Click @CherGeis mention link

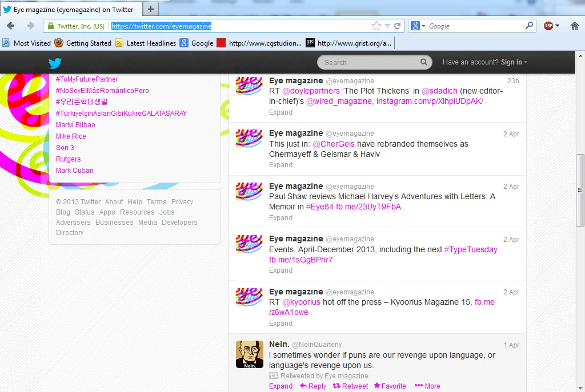tap(334, 144)
